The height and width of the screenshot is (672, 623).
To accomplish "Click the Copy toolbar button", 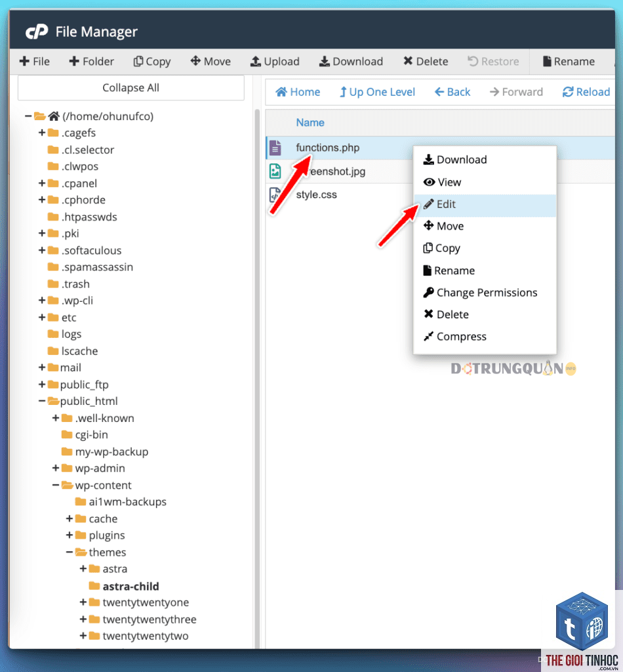I will point(152,61).
